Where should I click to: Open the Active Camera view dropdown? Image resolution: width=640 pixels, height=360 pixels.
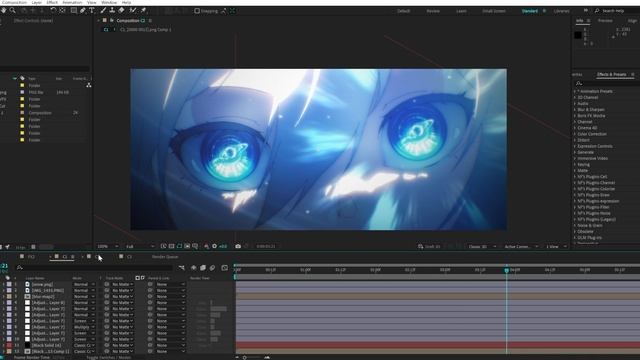pos(521,247)
